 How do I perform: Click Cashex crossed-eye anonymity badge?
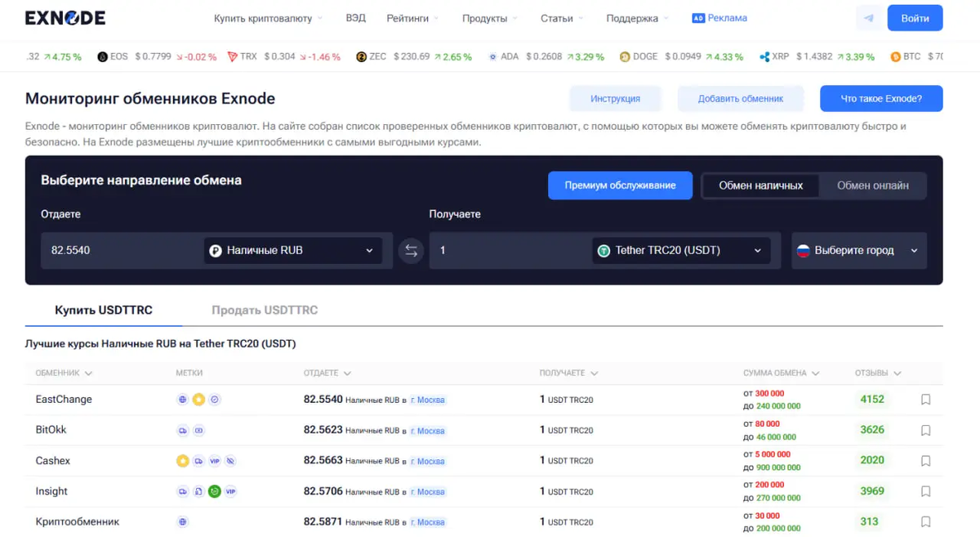[230, 461]
